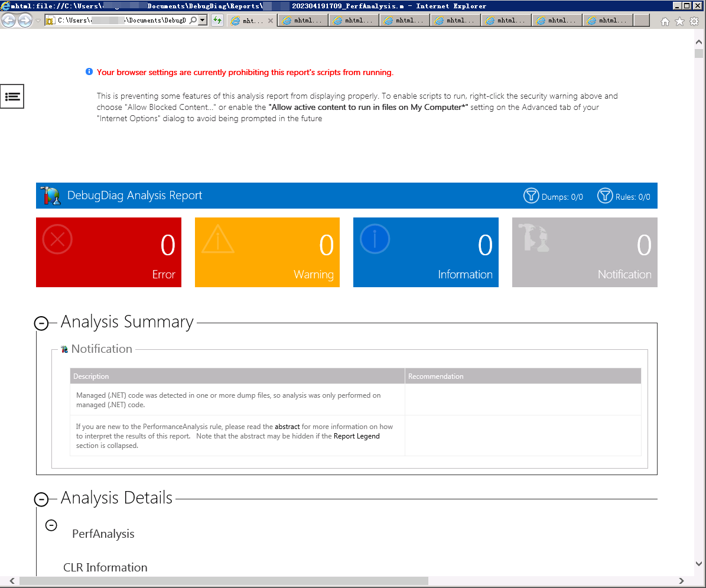
Task: Click the "Dumps: 0/0" label
Action: point(562,197)
